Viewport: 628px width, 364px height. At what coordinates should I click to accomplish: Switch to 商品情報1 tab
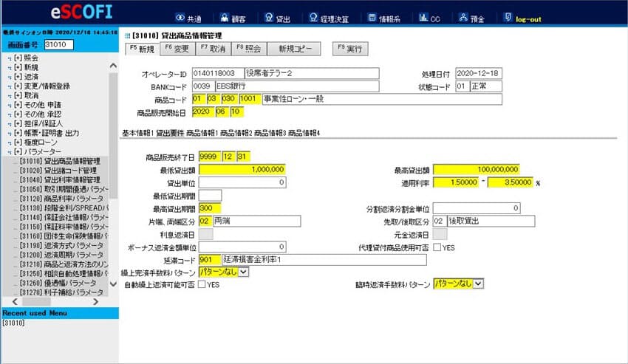click(202, 133)
